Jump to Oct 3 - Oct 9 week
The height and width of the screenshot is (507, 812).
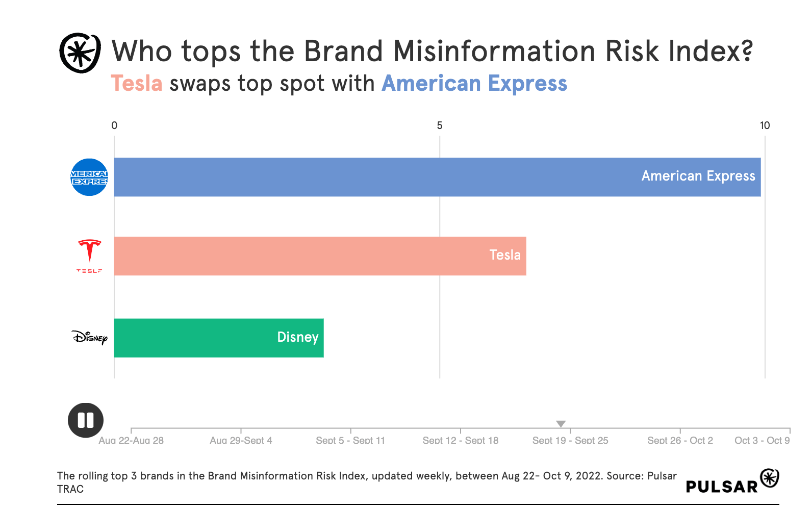tap(762, 440)
